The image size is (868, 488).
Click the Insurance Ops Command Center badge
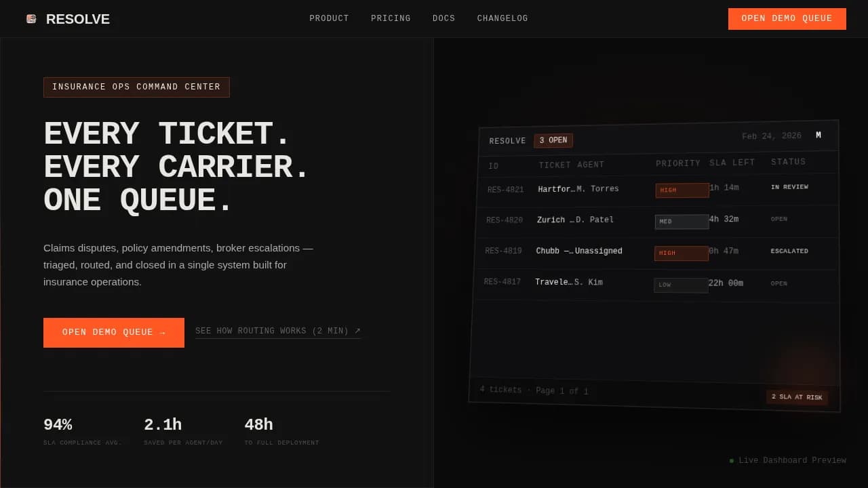[x=136, y=87]
